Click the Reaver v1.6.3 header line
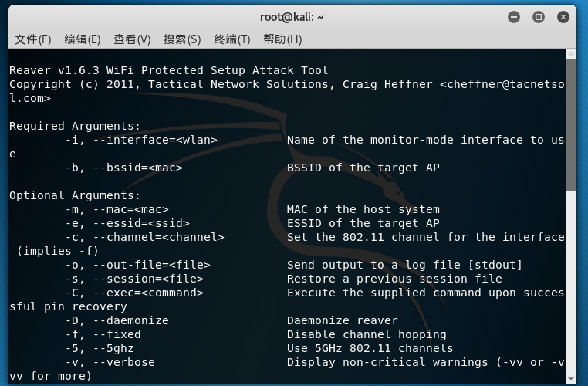Screen dimensions: 588x386 [x=168, y=70]
